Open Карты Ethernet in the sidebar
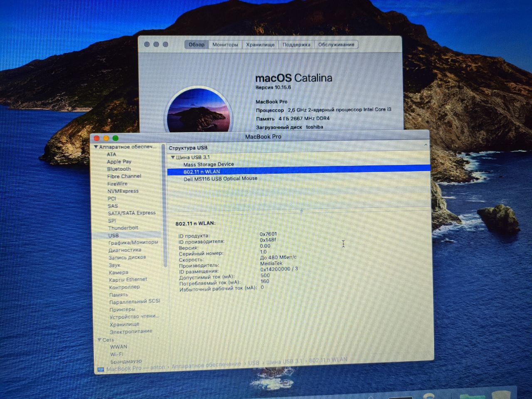The image size is (532, 399). coord(128,280)
